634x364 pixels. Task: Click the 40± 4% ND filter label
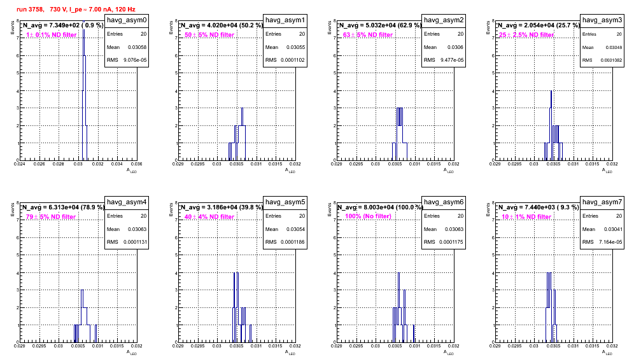coord(209,217)
